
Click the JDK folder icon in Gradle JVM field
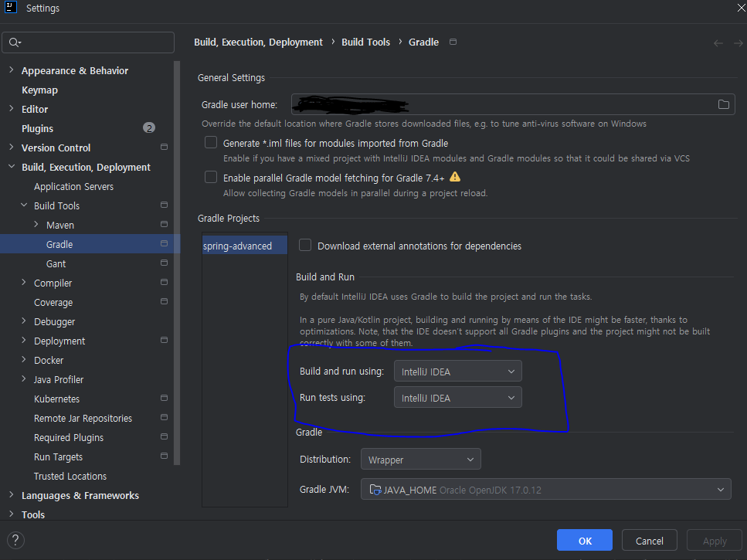(x=375, y=490)
